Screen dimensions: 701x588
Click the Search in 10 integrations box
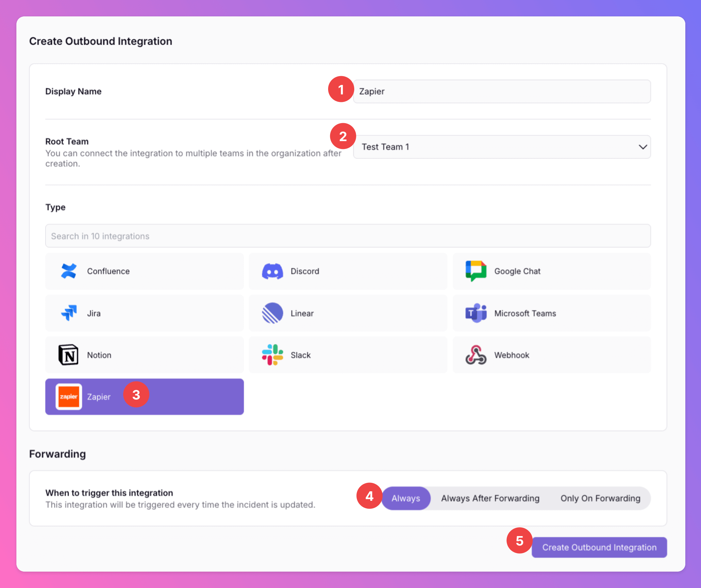[348, 236]
